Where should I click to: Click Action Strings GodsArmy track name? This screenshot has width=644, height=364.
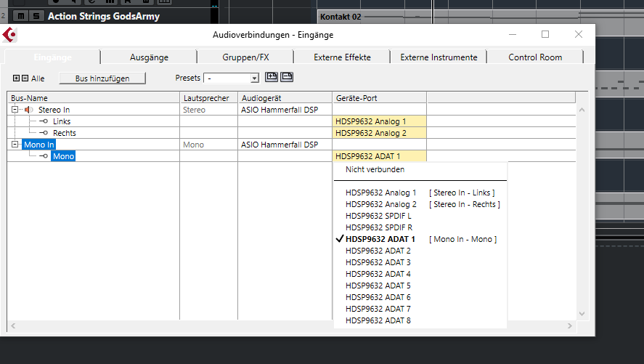coord(104,16)
